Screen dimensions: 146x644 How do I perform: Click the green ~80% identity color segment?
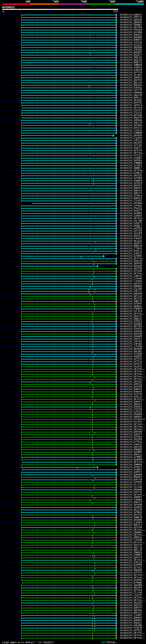[x=101, y=4]
